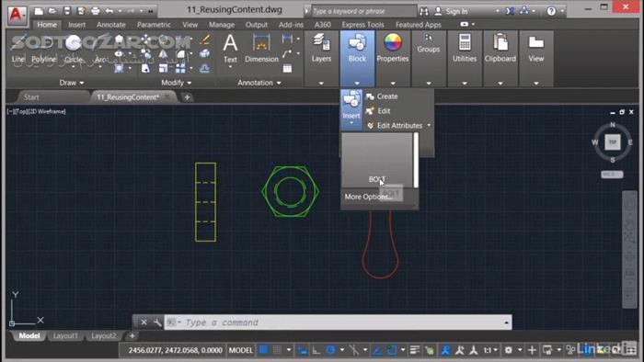Image resolution: width=644 pixels, height=362 pixels.
Task: Click Sign In link
Action: tap(456, 11)
